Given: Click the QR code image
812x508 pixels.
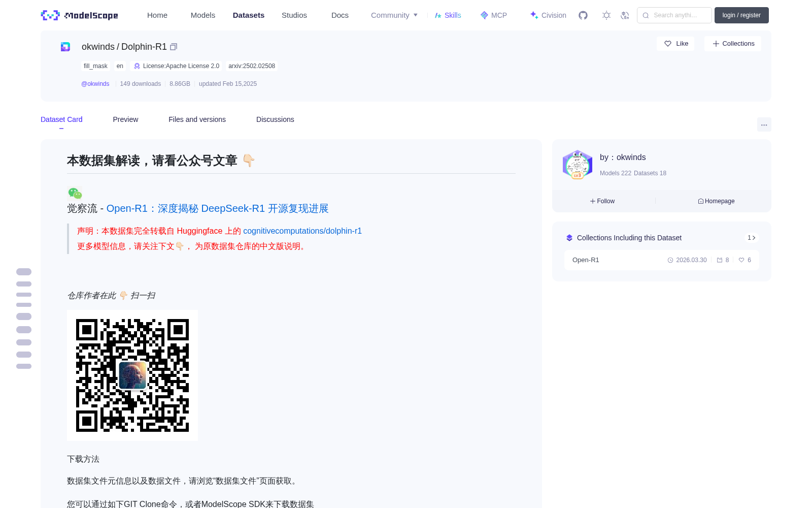Looking at the screenshot, I should coord(132,375).
